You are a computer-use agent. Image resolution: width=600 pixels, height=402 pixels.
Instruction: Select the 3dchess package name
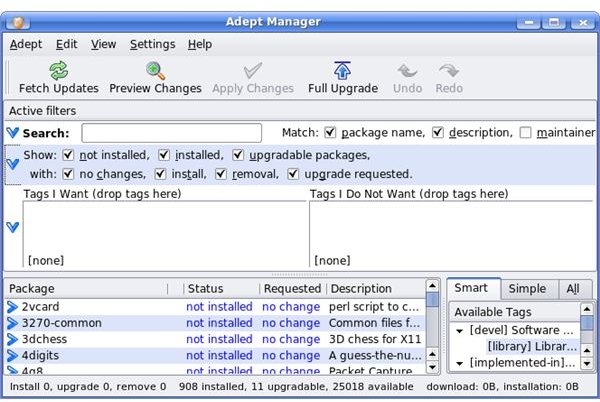tap(44, 339)
